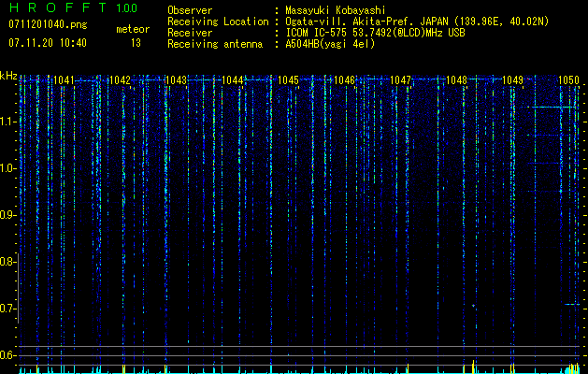
Task: Click the 1042 time marker
Action: (120, 79)
